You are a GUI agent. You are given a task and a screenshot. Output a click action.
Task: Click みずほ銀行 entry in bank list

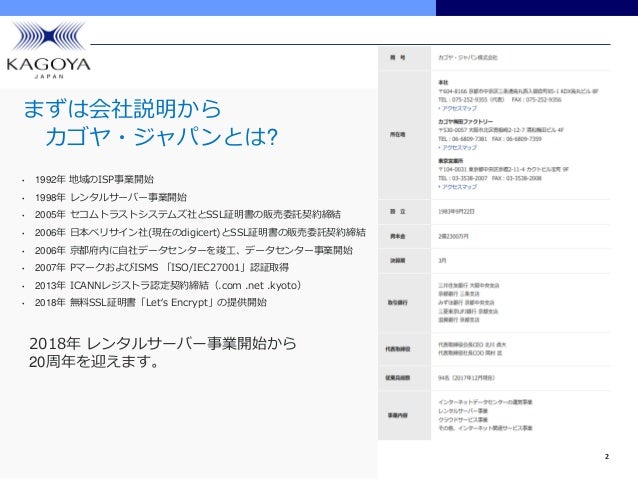tap(466, 303)
